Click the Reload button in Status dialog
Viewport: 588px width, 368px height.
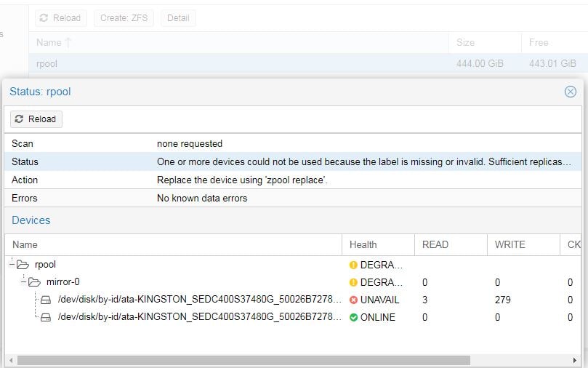pyautogui.click(x=36, y=119)
